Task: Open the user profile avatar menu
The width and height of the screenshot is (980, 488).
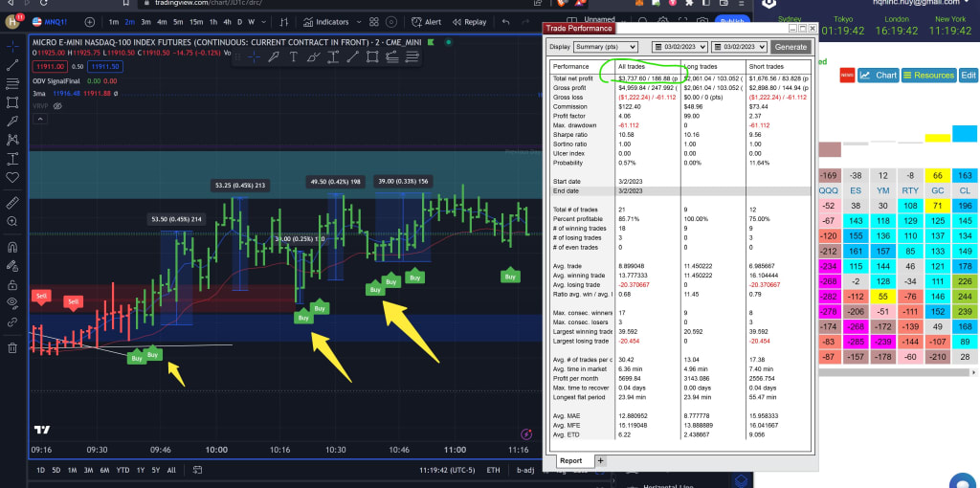Action: click(13, 21)
